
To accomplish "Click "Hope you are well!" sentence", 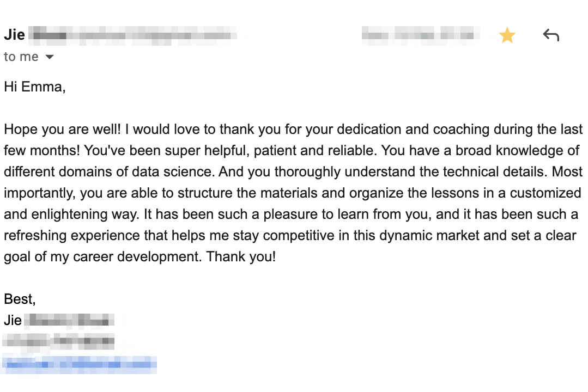I will click(63, 130).
